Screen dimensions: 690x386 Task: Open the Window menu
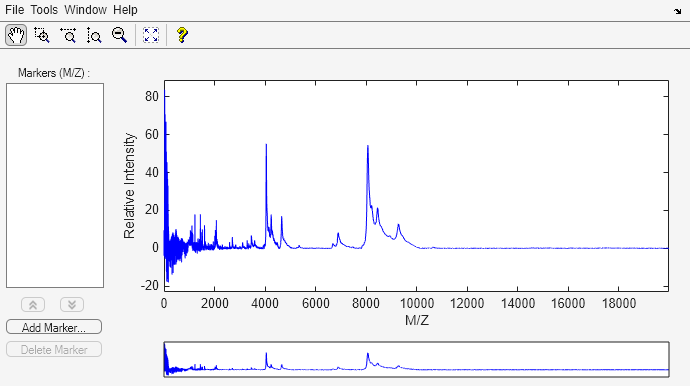pos(85,10)
